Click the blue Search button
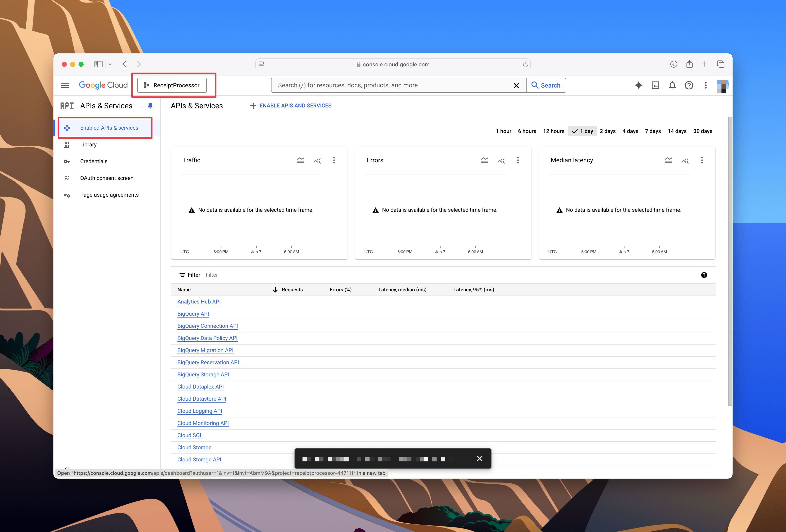This screenshot has width=786, height=532. point(546,85)
